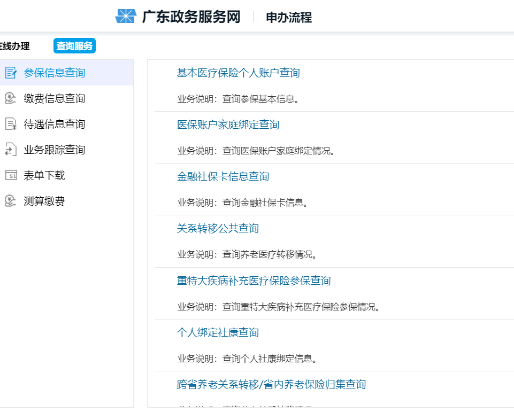Open 金融社保卡信息查询 link
Viewport: 514px width, 420px height.
[223, 176]
